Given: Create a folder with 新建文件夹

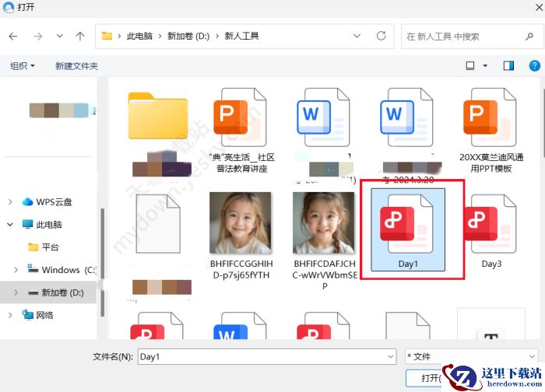Looking at the screenshot, I should [76, 65].
